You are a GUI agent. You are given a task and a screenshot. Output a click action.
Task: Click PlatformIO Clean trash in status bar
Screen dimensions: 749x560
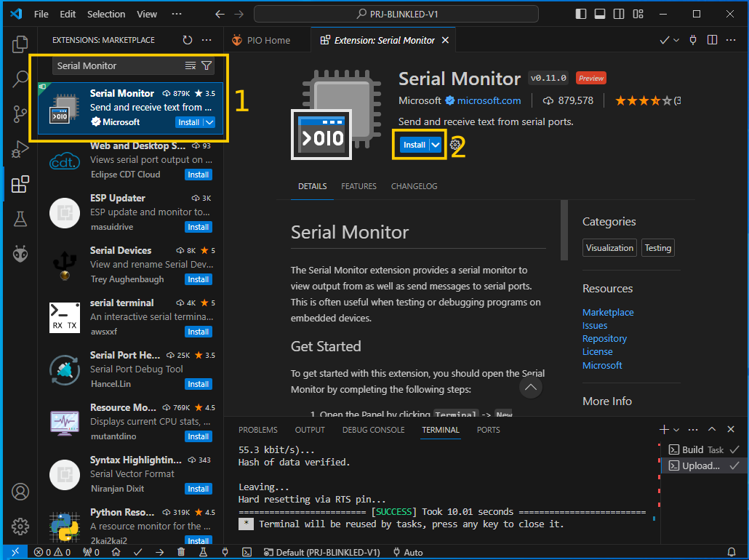[181, 552]
